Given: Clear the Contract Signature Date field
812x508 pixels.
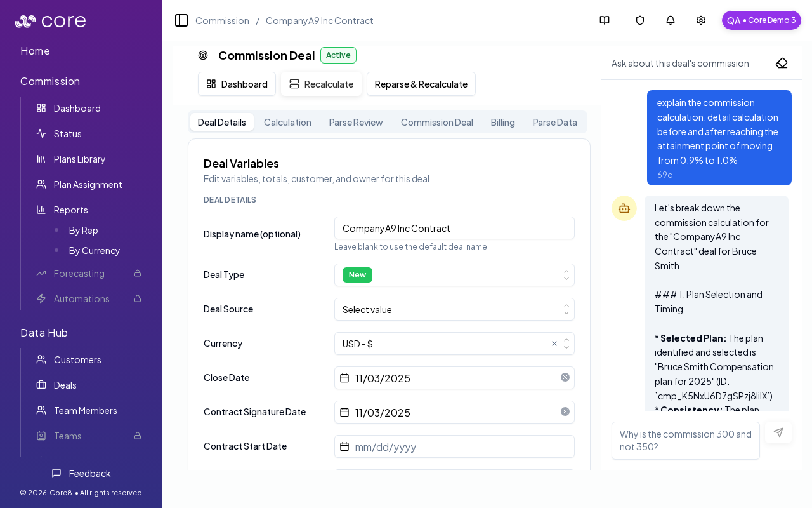Looking at the screenshot, I should (x=565, y=411).
